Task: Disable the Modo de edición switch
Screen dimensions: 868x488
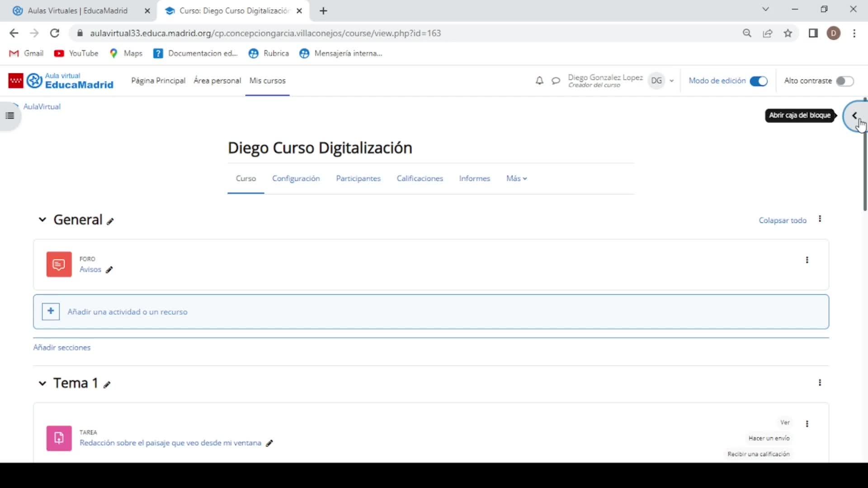Action: point(759,81)
